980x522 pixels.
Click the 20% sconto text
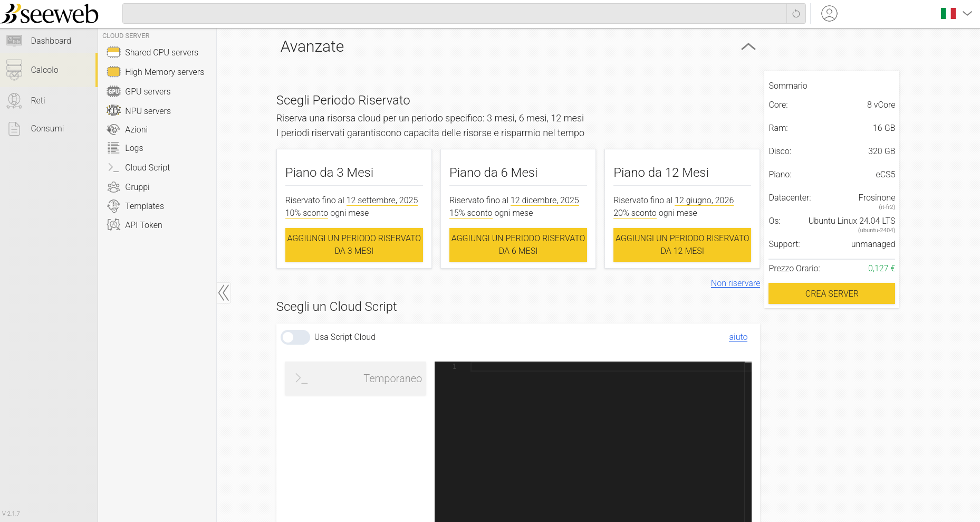tap(635, 213)
